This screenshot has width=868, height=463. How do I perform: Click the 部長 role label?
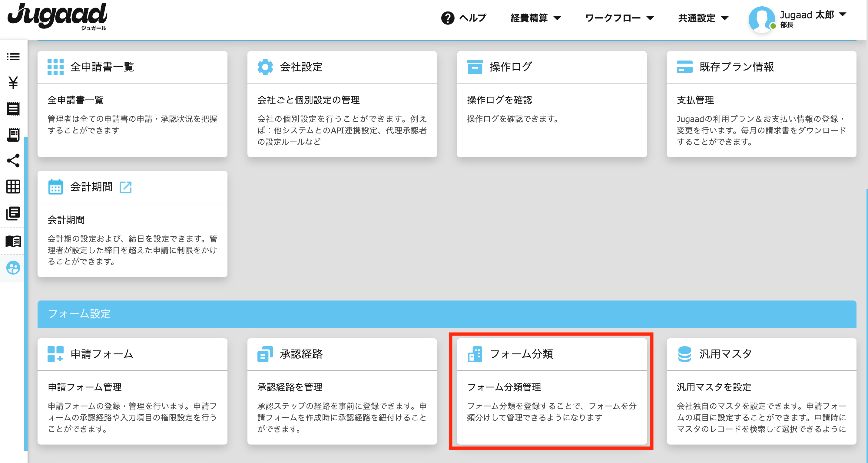click(x=787, y=25)
